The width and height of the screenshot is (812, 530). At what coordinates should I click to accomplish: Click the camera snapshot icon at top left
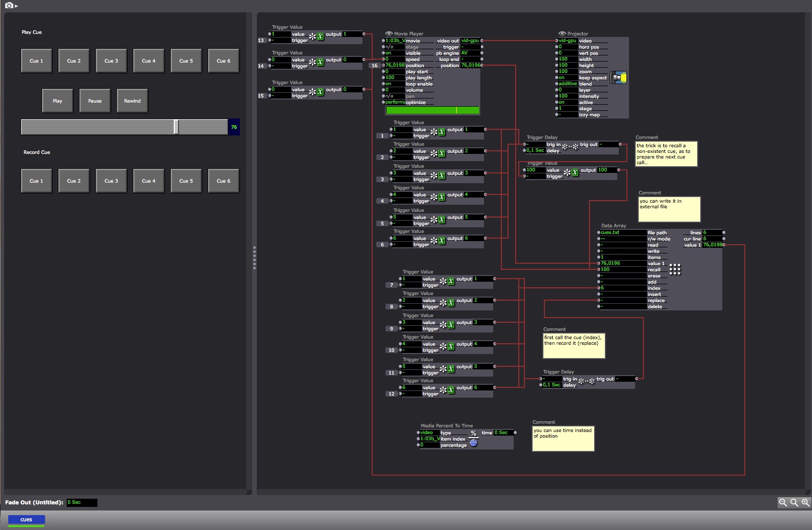point(9,5)
